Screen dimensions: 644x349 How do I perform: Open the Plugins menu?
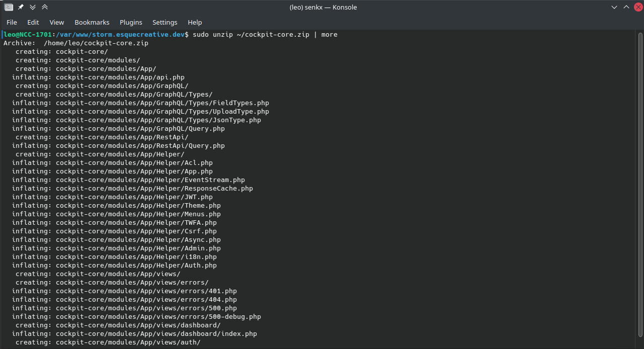131,22
